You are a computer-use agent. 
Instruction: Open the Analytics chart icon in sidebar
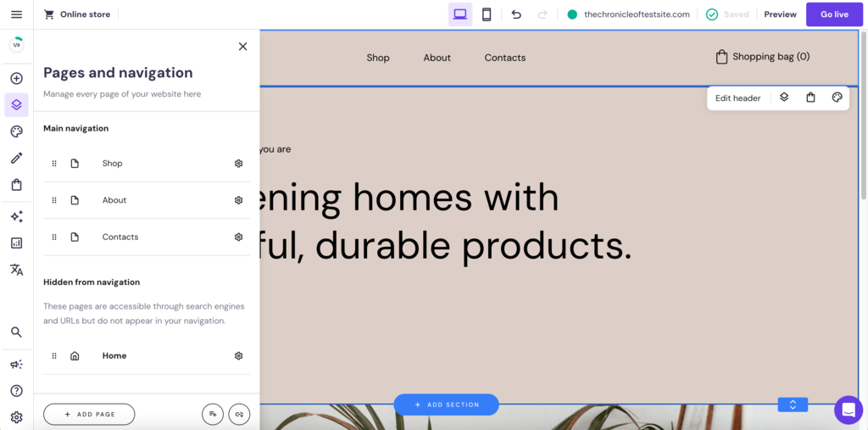coord(16,243)
